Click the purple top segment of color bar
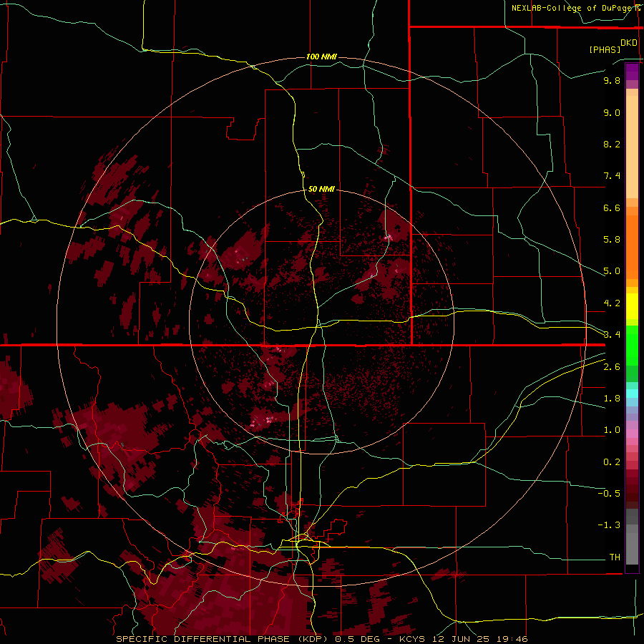 click(x=632, y=72)
